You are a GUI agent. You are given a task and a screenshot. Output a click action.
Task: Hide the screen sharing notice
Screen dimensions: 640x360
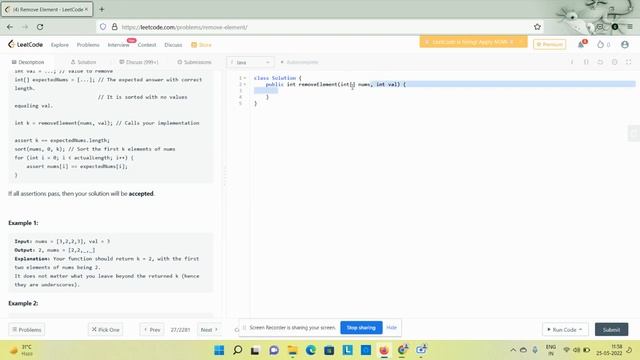391,327
